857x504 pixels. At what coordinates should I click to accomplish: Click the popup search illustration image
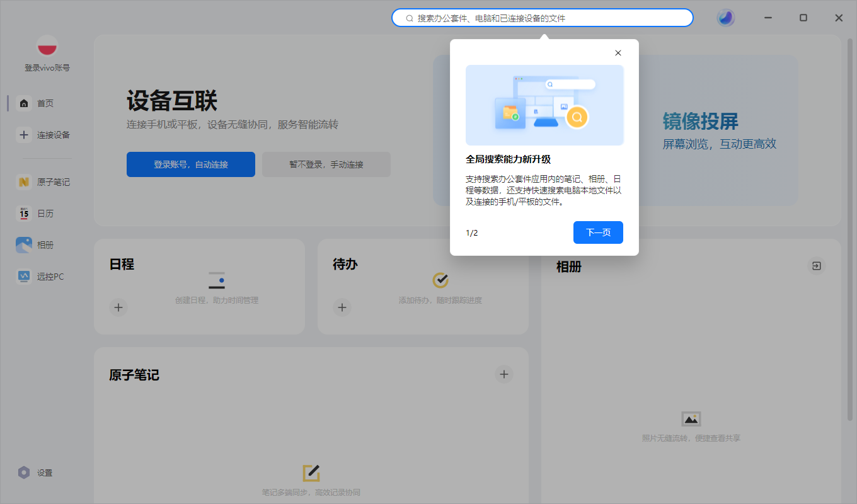(544, 105)
